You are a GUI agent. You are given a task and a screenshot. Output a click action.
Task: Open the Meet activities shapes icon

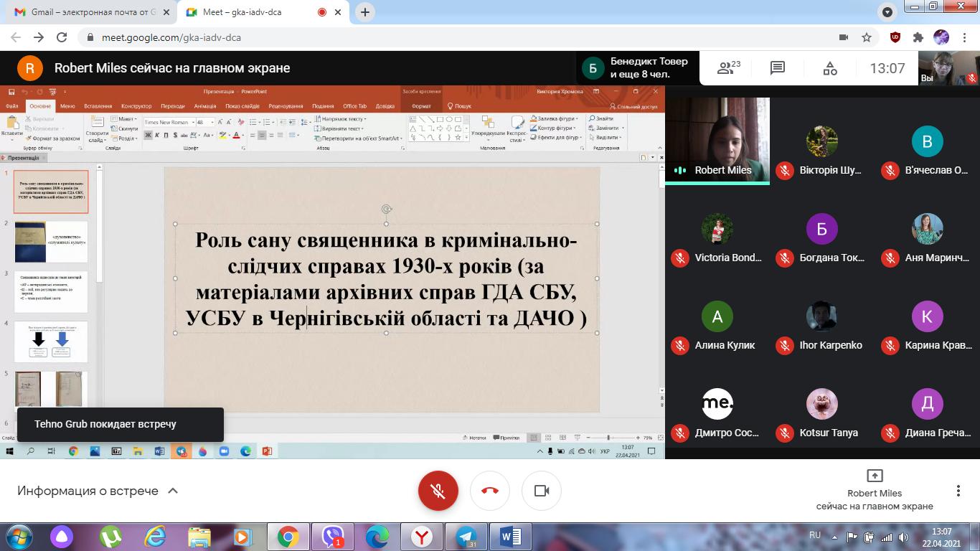click(830, 68)
